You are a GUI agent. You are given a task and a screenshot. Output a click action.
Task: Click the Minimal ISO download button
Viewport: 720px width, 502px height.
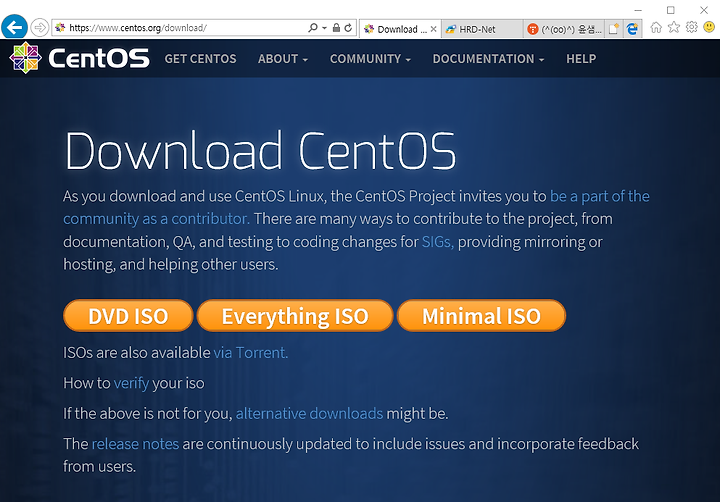pos(481,316)
